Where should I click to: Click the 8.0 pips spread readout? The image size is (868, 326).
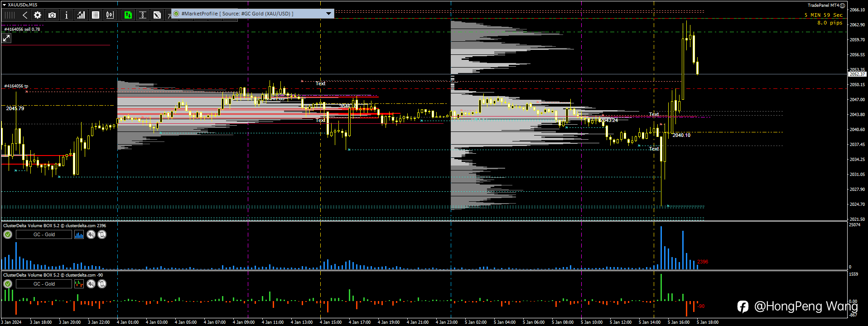point(830,23)
